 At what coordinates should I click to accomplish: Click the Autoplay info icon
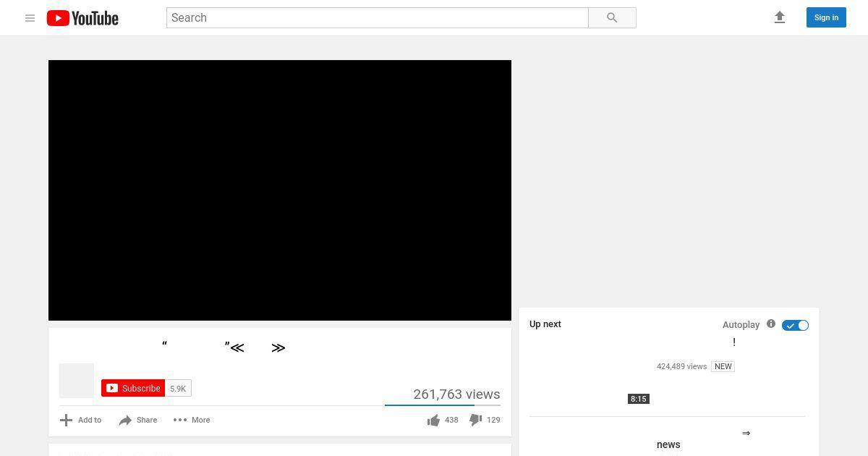(x=771, y=324)
